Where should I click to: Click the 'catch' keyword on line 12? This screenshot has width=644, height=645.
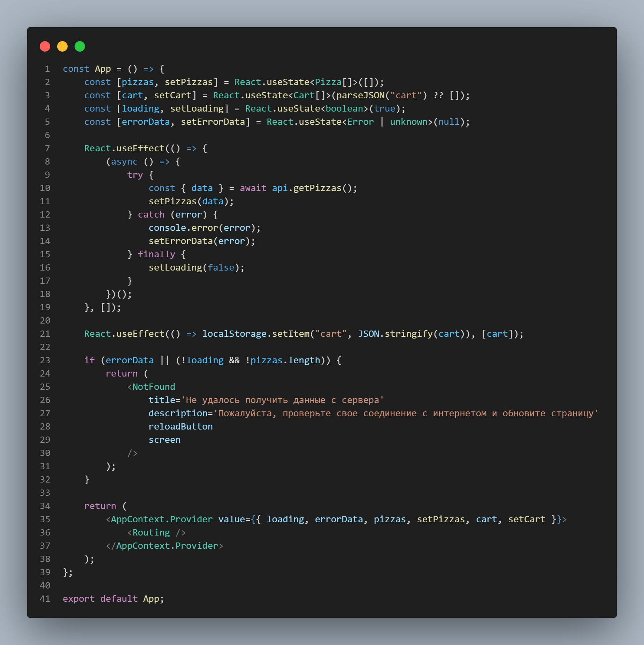click(x=151, y=215)
